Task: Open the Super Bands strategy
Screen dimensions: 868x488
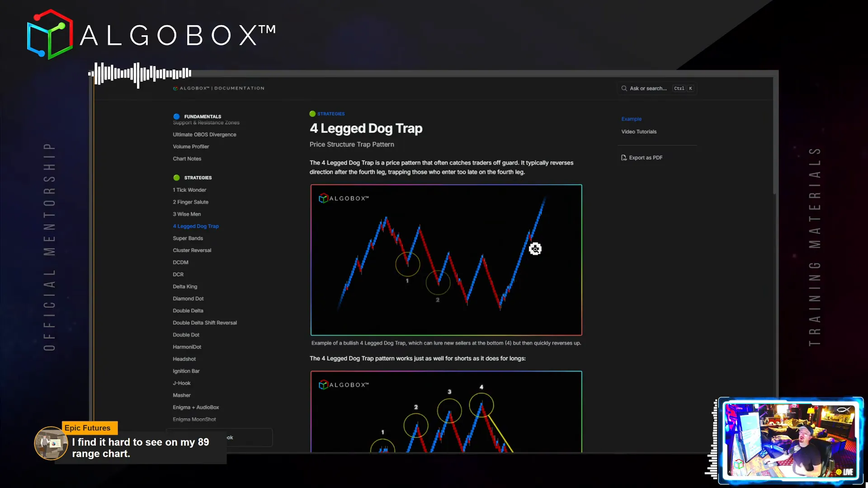Action: [x=188, y=238]
